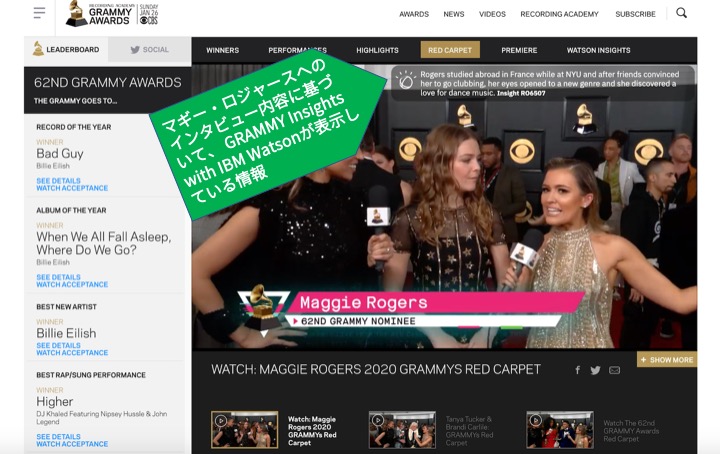Share video via email envelope icon

(x=614, y=370)
